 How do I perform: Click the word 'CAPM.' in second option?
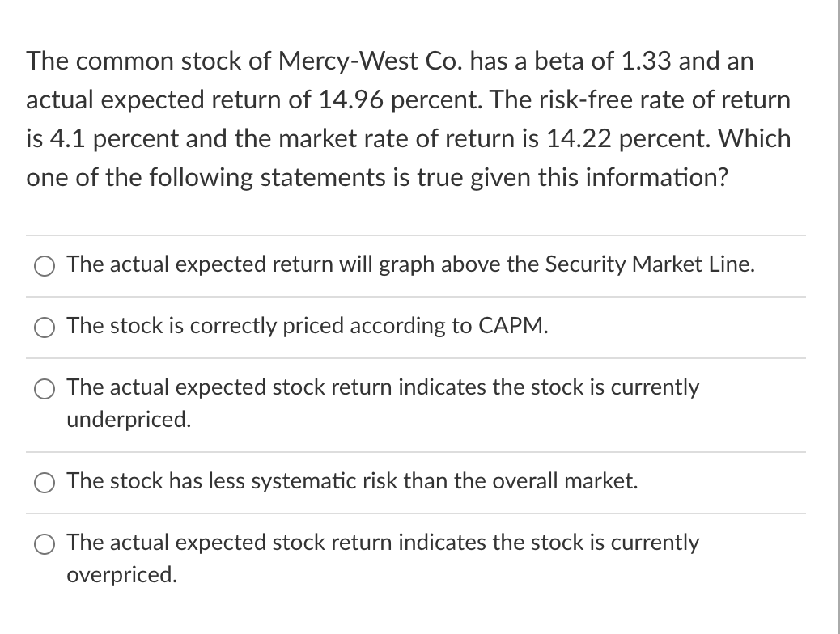coord(513,326)
